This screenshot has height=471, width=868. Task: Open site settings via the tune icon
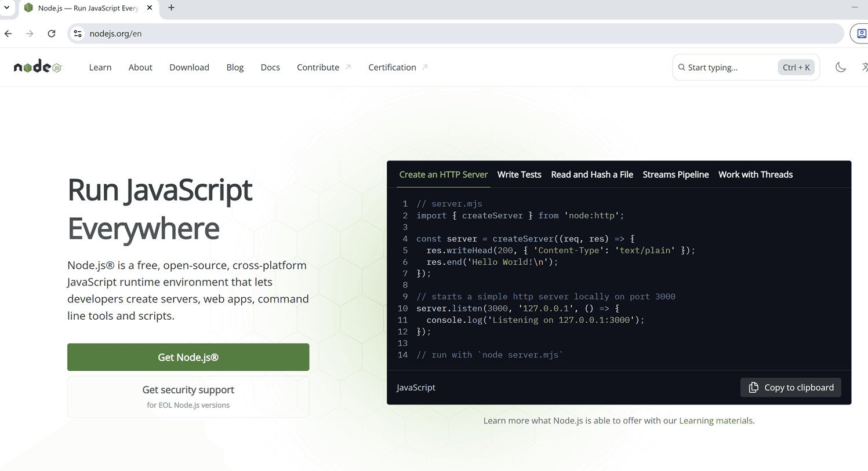click(78, 33)
